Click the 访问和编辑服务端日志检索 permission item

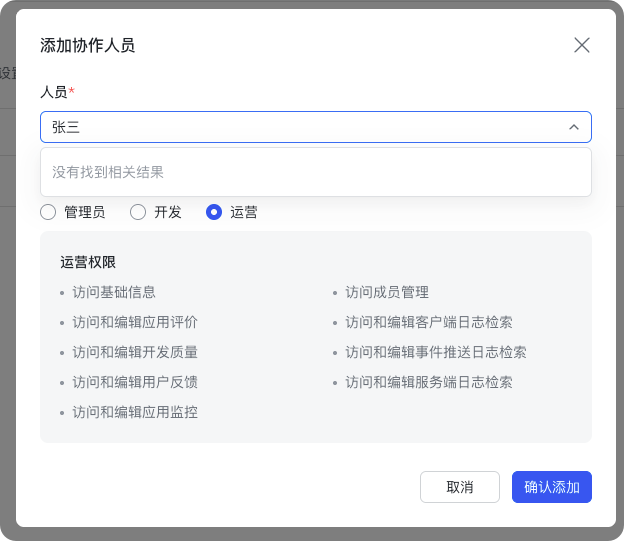429,382
